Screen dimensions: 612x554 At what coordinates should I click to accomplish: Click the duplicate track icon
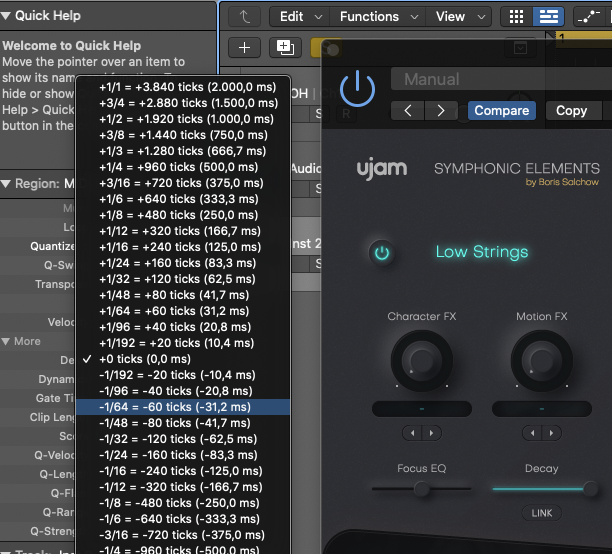(285, 48)
